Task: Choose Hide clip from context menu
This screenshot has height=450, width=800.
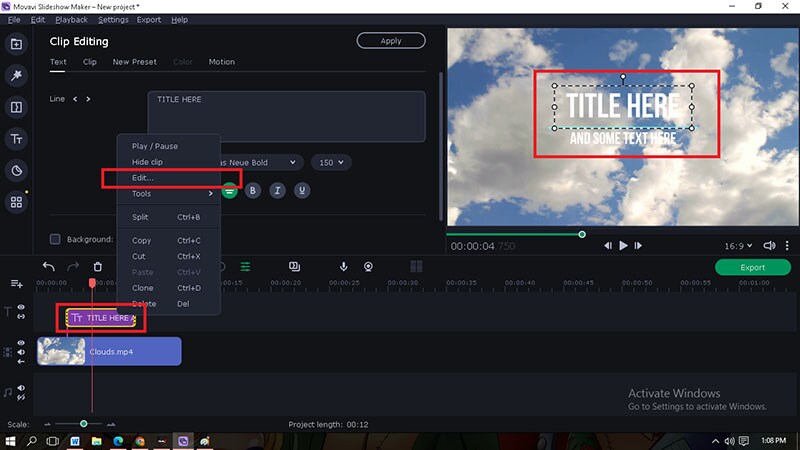Action: coord(169,162)
